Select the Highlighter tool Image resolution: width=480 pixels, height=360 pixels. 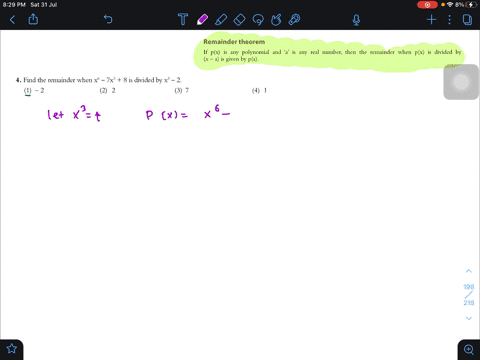click(221, 19)
